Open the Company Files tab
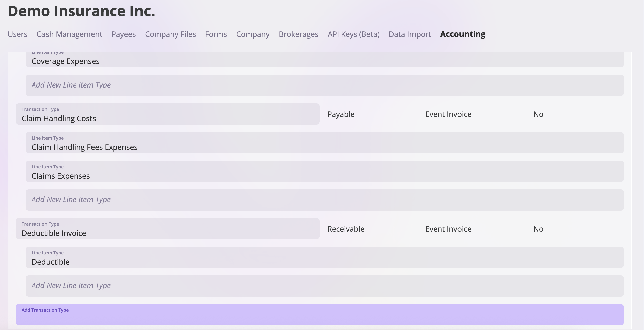Image resolution: width=644 pixels, height=330 pixels. [x=170, y=34]
